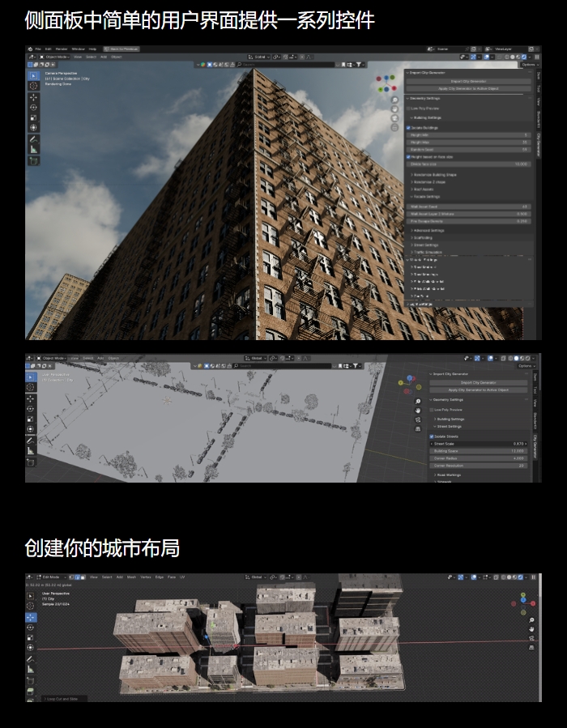
Task: Adjust Height Max slider field
Action: point(468,143)
